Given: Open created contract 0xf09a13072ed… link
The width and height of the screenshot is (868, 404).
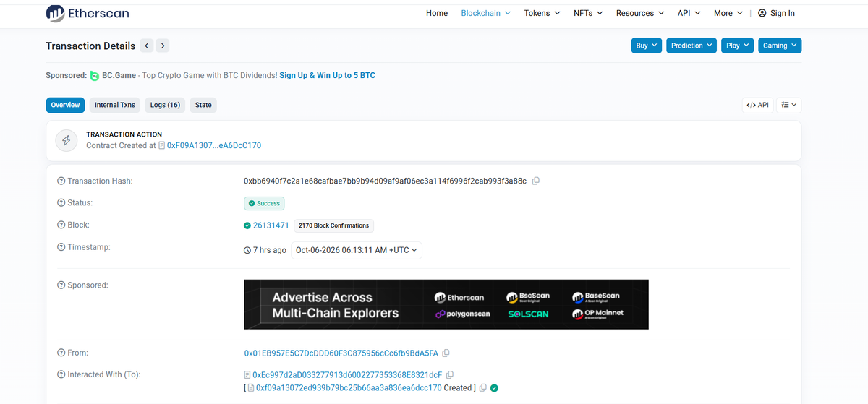Looking at the screenshot, I should pos(349,388).
